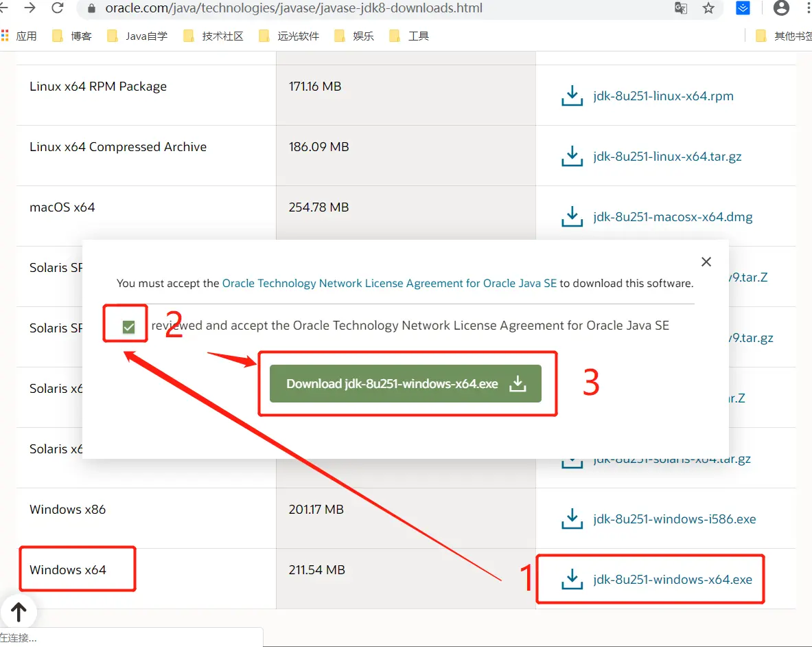Toggle the accept license agreement checkbox
The height and width of the screenshot is (647, 812).
[x=129, y=327]
